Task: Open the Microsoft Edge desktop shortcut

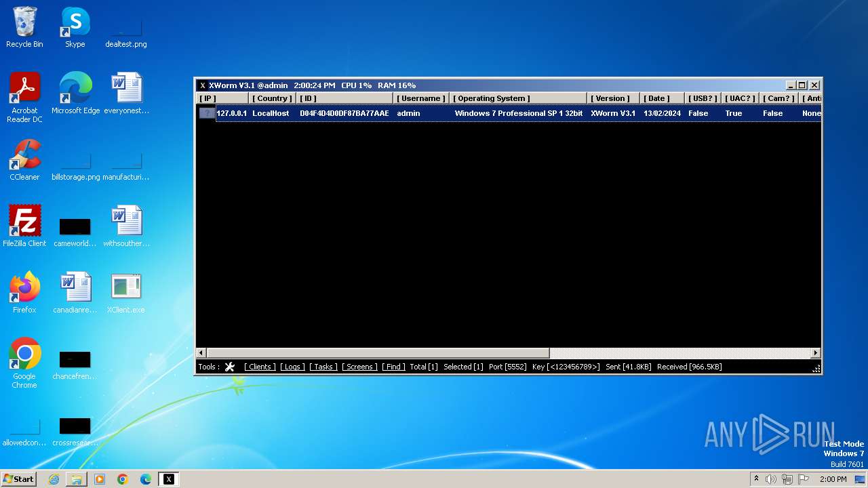Action: pos(75,94)
